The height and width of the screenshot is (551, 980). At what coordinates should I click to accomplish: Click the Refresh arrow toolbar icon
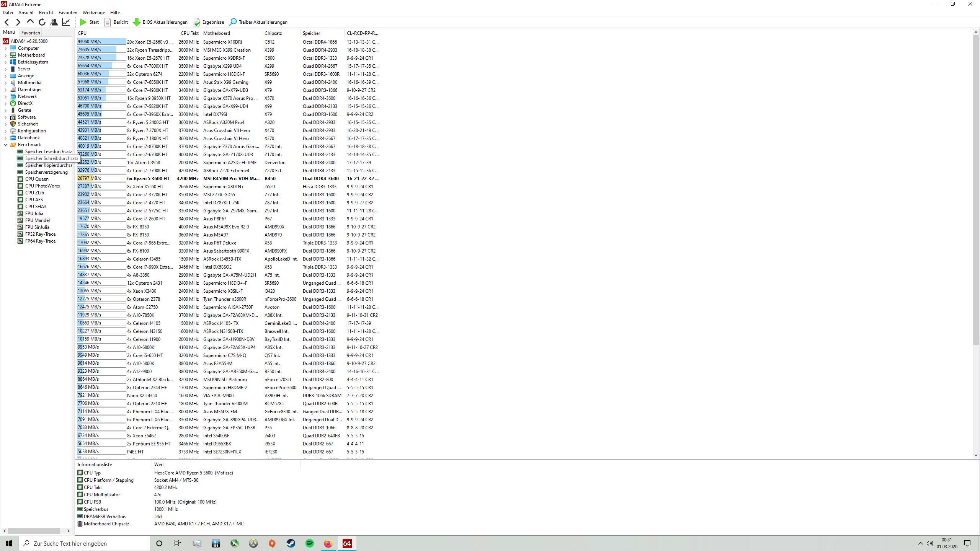42,22
